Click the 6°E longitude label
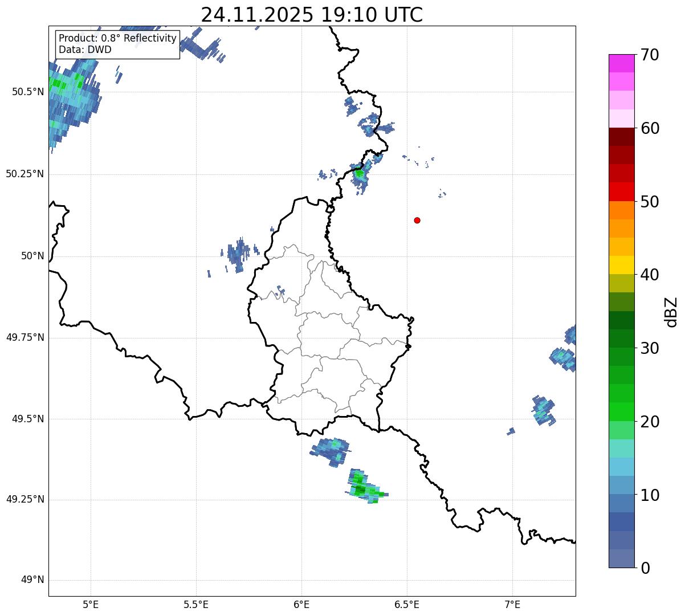Screen dimensions: 685x616 (301, 604)
